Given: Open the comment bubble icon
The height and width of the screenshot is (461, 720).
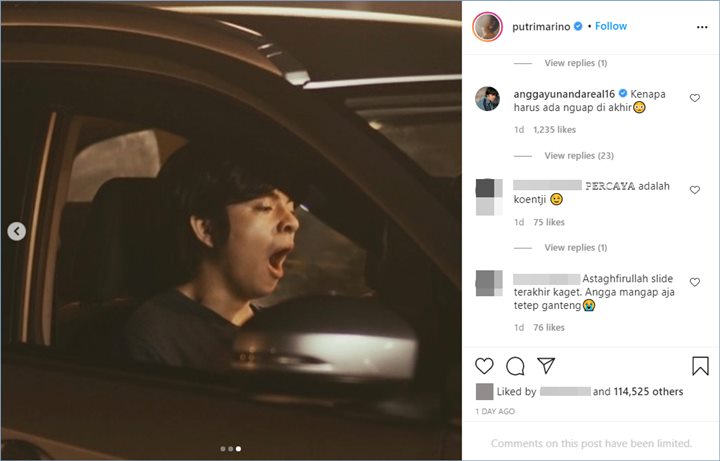Looking at the screenshot, I should pyautogui.click(x=515, y=366).
